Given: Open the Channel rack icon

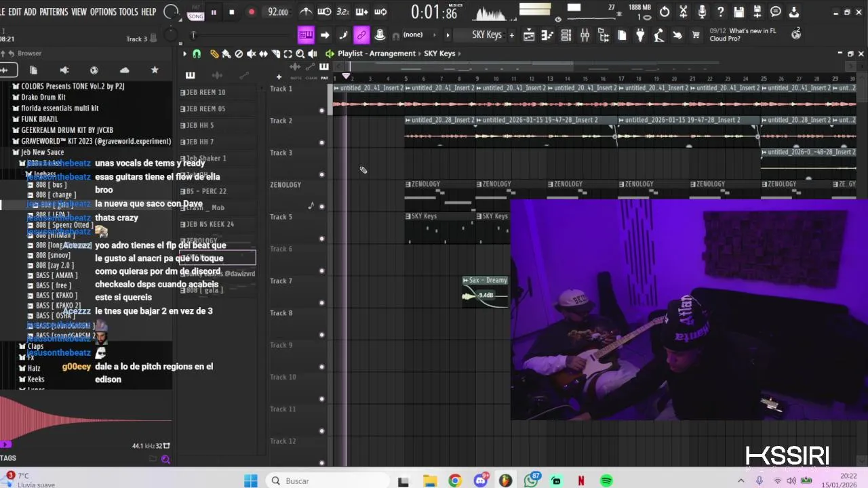Looking at the screenshot, I should [x=566, y=35].
